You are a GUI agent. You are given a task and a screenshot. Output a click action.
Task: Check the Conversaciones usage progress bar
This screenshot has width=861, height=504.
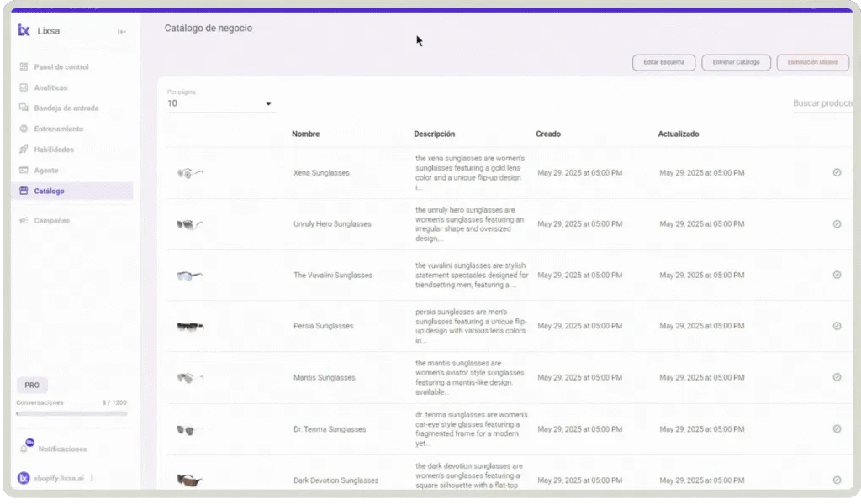71,412
